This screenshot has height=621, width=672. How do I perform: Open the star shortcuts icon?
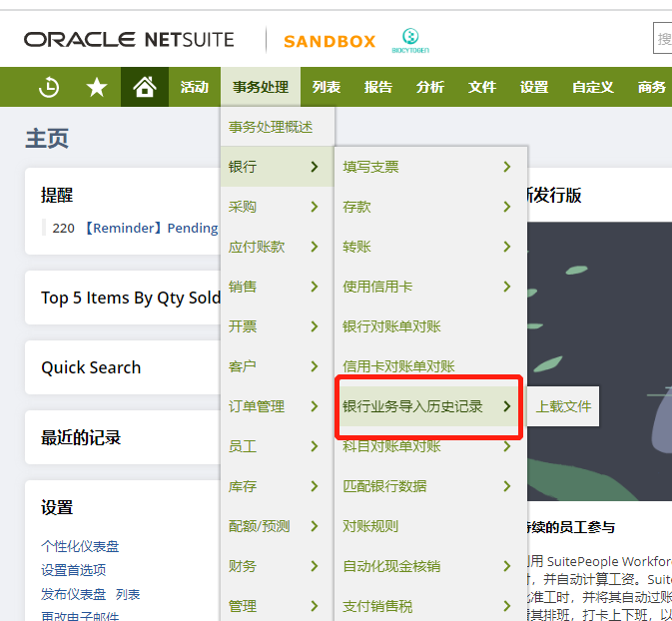coord(97,87)
